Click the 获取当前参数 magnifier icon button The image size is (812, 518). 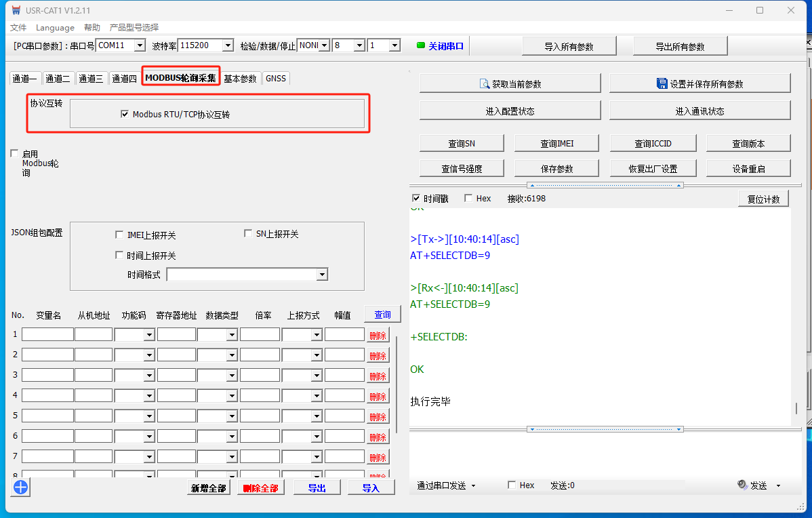485,84
